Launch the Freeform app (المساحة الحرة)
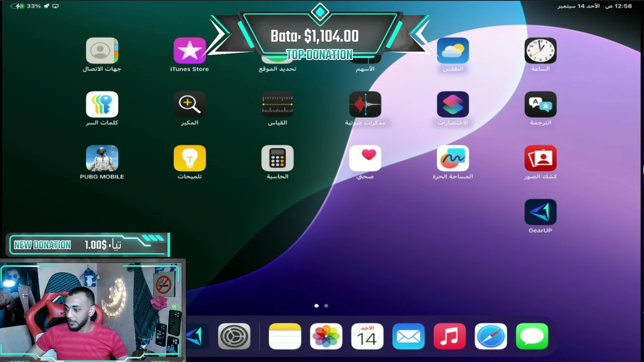644x362 pixels. click(453, 158)
